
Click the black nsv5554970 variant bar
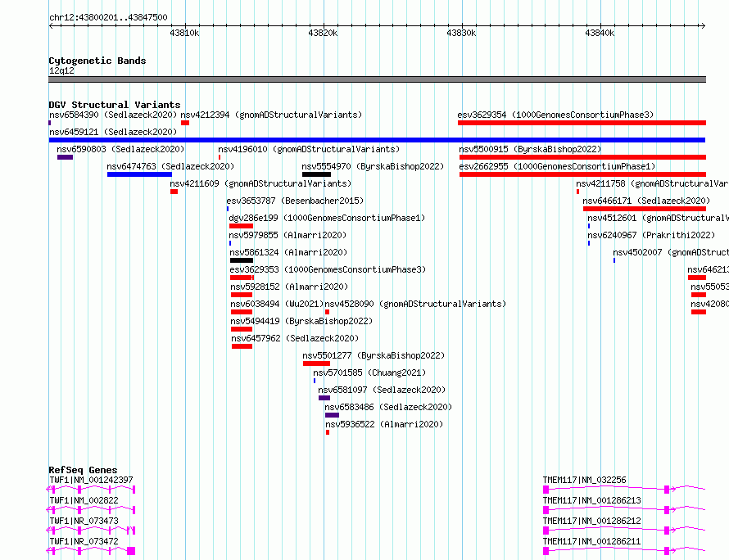pos(317,174)
